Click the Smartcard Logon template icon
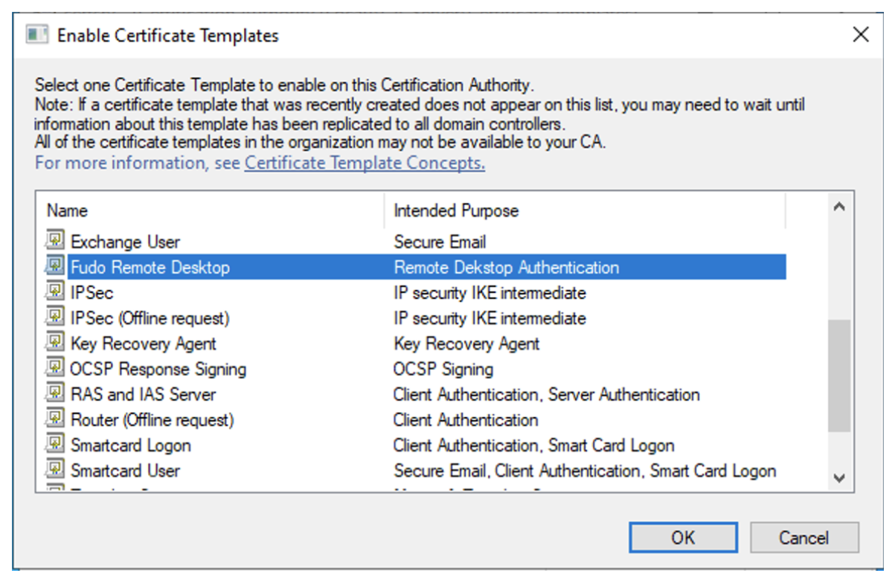The width and height of the screenshot is (895, 588). (56, 445)
